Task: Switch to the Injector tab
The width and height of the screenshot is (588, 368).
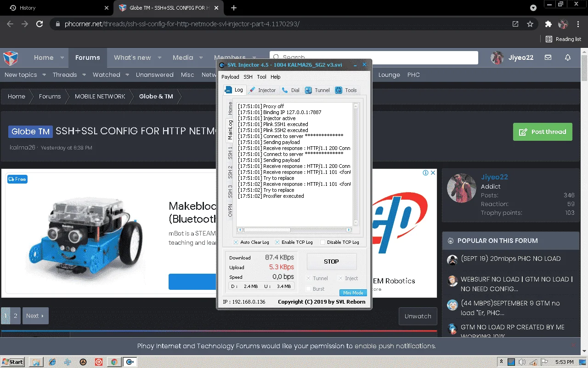Action: click(x=262, y=90)
